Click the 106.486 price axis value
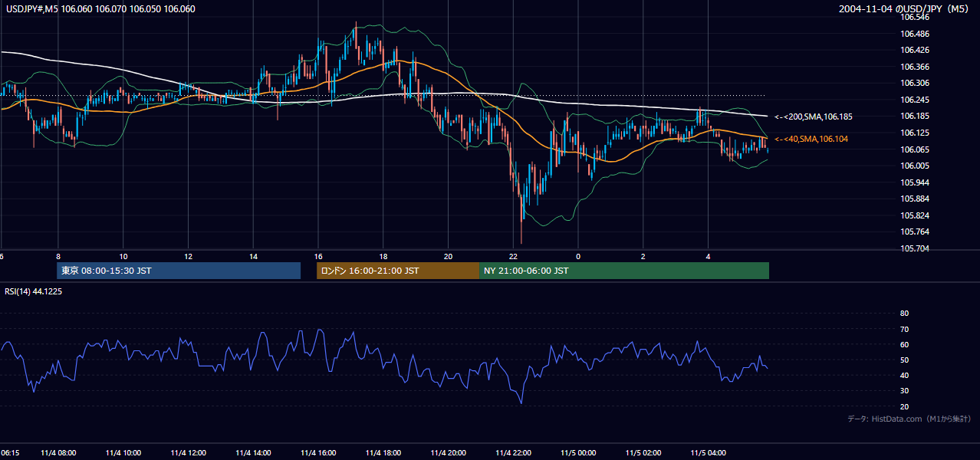The image size is (980, 460). 916,34
